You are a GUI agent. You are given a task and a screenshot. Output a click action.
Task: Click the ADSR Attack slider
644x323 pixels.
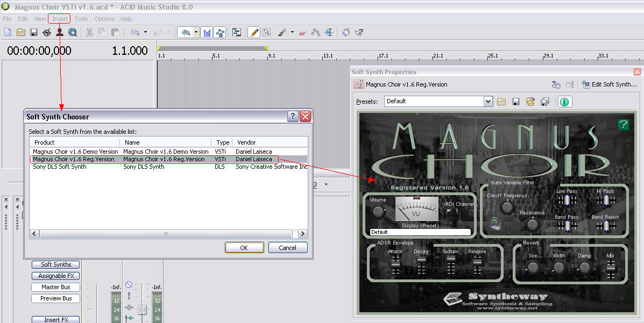click(x=395, y=264)
